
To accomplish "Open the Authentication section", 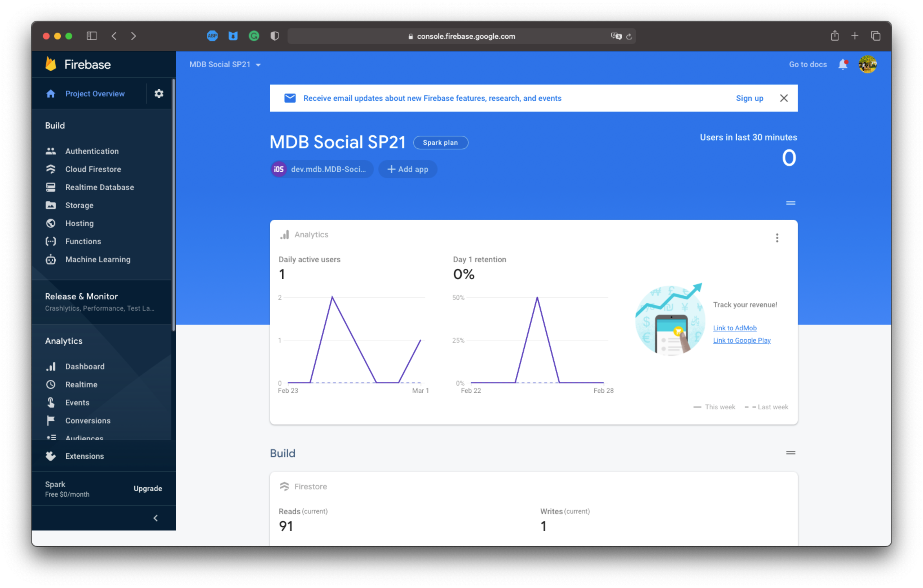I will (92, 151).
